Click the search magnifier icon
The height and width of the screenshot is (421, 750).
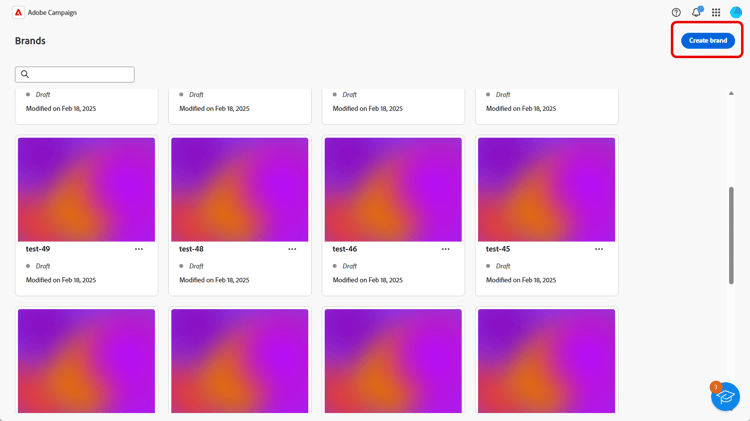pyautogui.click(x=25, y=74)
